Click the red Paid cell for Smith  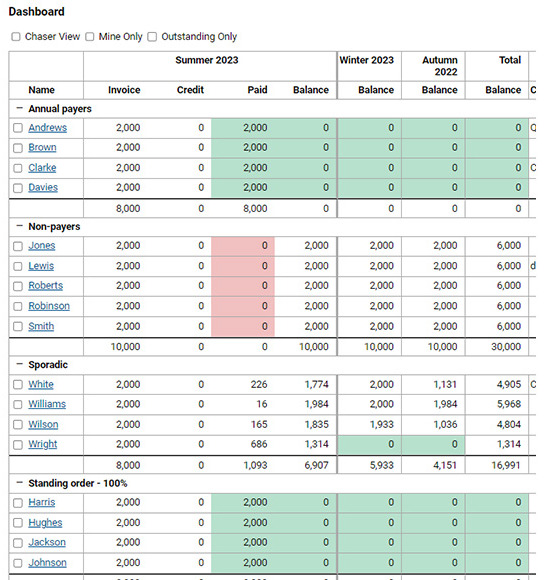tap(243, 326)
